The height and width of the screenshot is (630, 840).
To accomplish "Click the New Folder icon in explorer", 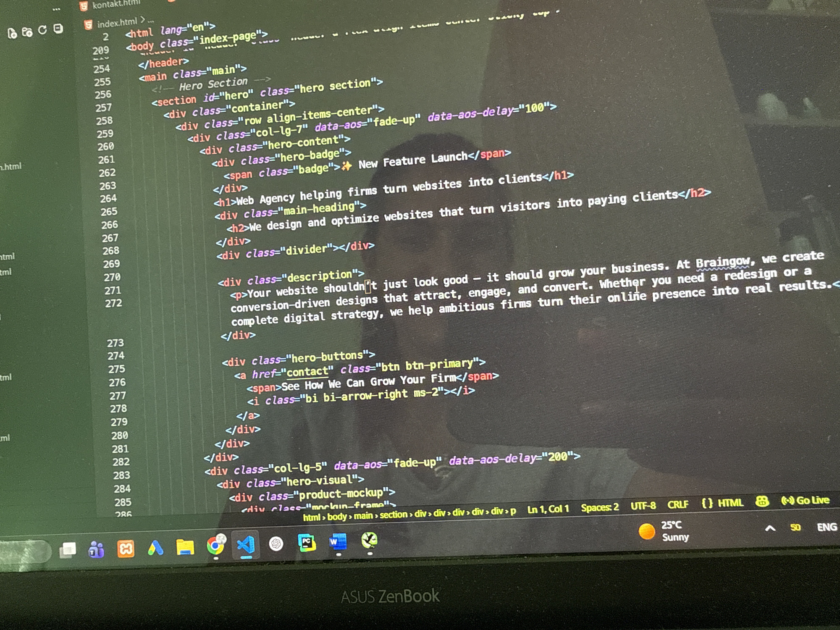I will pyautogui.click(x=27, y=32).
